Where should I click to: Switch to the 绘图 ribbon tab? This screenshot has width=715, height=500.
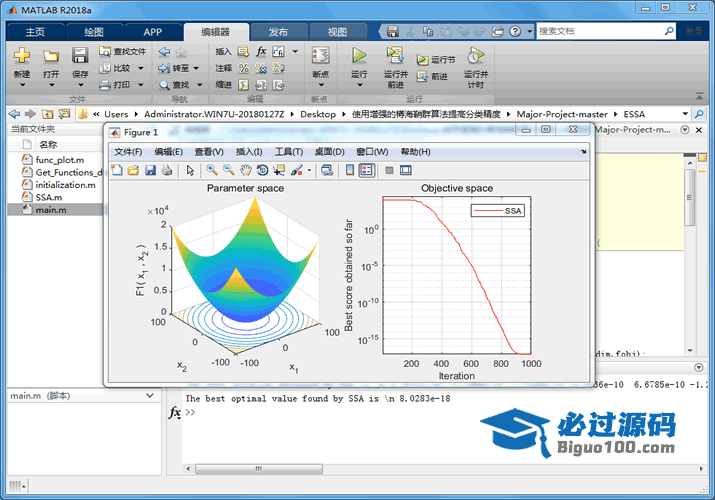pyautogui.click(x=94, y=32)
